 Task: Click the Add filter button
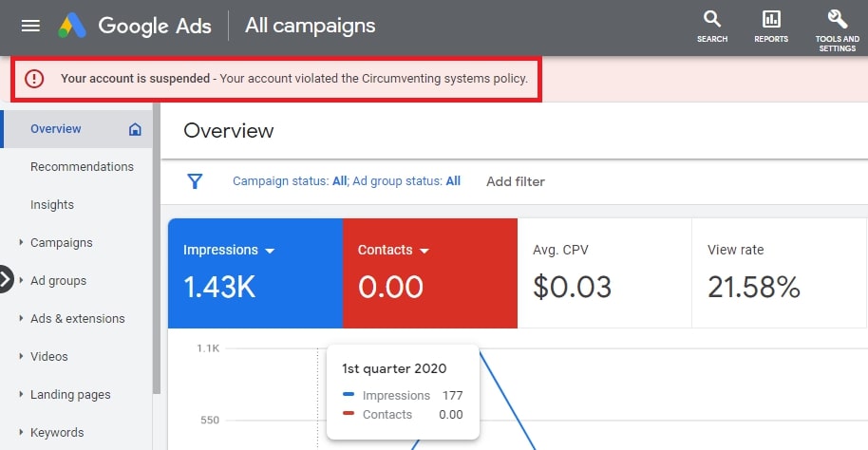click(515, 181)
